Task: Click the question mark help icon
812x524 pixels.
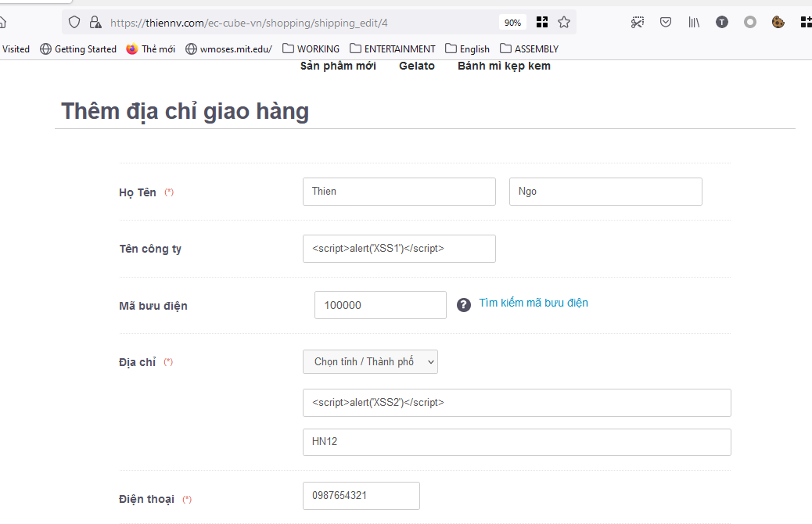Action: pyautogui.click(x=464, y=305)
